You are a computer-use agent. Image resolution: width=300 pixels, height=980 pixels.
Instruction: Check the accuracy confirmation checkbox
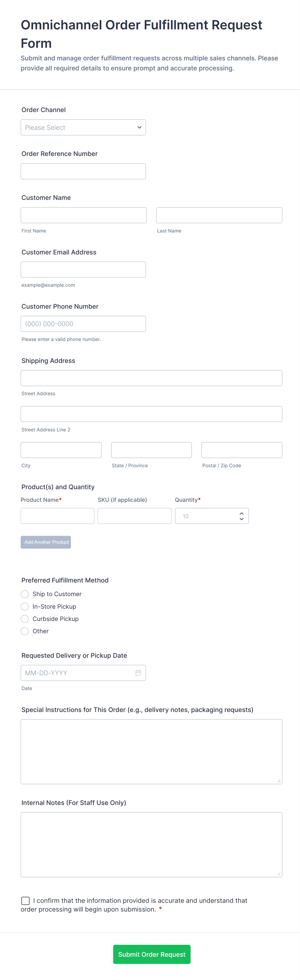25,901
